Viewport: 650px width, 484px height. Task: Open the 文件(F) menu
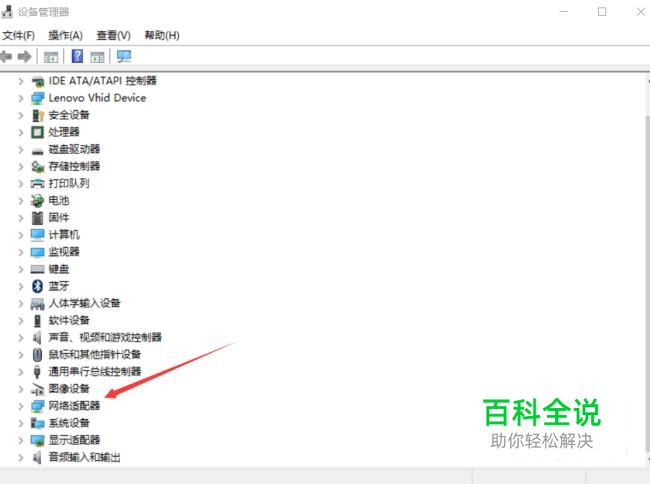pyautogui.click(x=19, y=35)
